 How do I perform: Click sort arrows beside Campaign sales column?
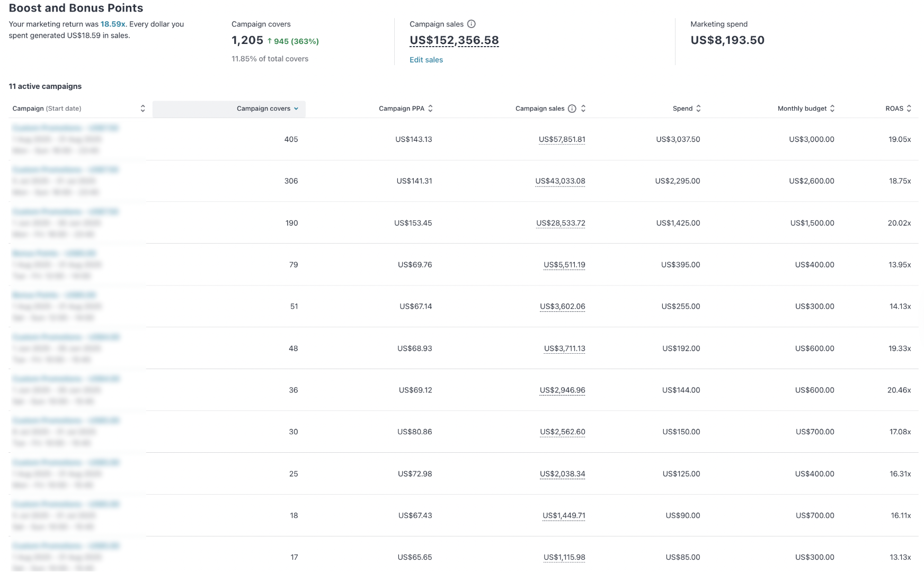583,109
